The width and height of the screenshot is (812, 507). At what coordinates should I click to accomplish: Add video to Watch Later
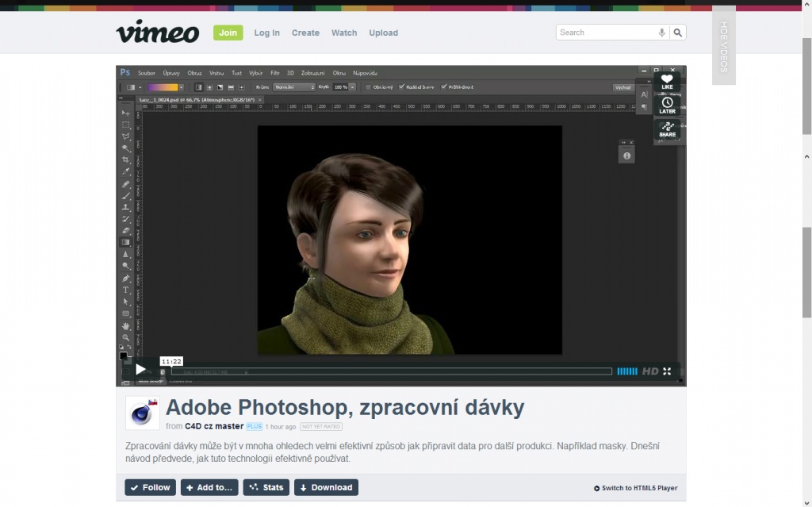pos(667,106)
